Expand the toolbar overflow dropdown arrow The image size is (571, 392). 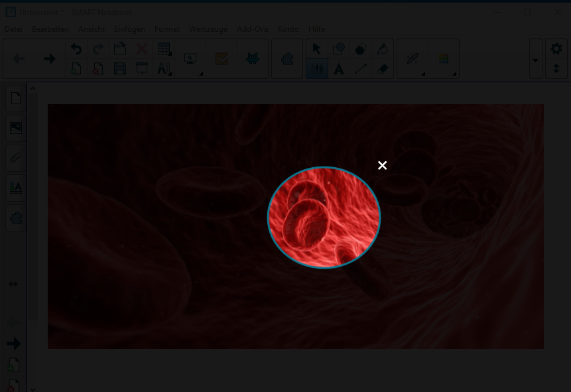pos(535,60)
